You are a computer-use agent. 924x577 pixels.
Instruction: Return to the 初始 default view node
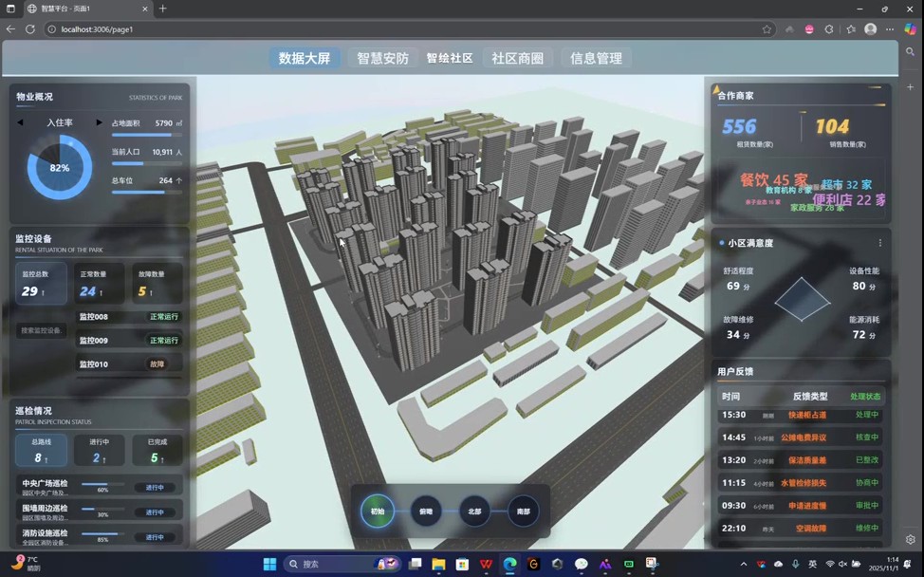377,512
